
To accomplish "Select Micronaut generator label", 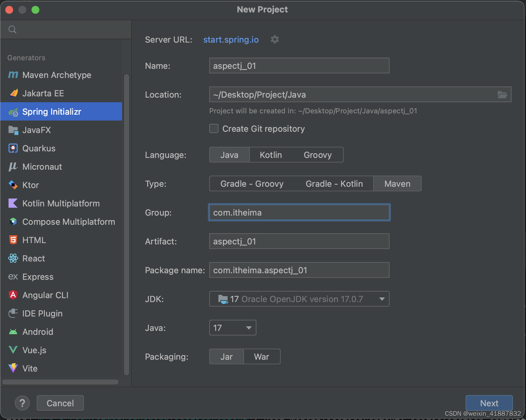I will pyautogui.click(x=42, y=167).
